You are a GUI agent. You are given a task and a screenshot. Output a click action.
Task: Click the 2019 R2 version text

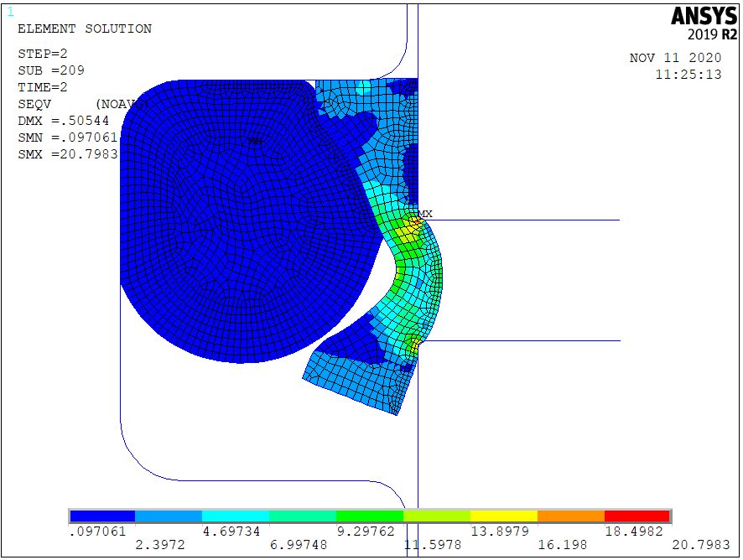point(713,34)
